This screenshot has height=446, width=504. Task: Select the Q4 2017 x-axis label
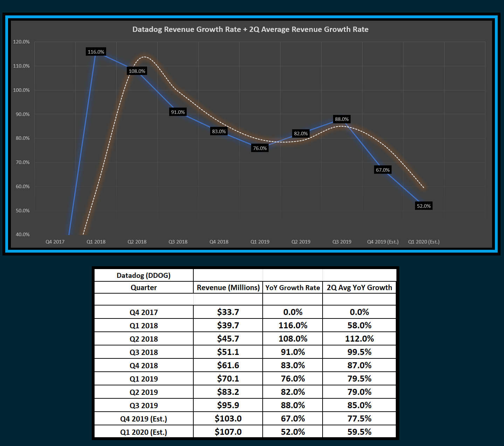pos(55,242)
